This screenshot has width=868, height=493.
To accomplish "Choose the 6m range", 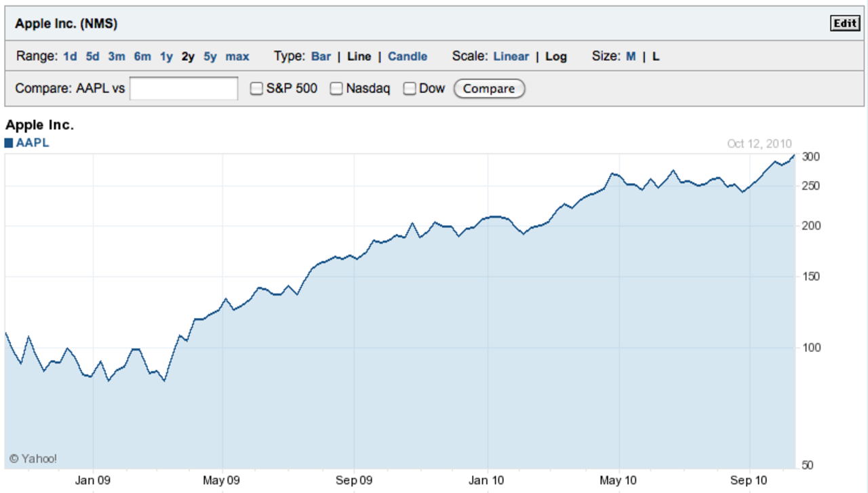I will click(x=142, y=57).
